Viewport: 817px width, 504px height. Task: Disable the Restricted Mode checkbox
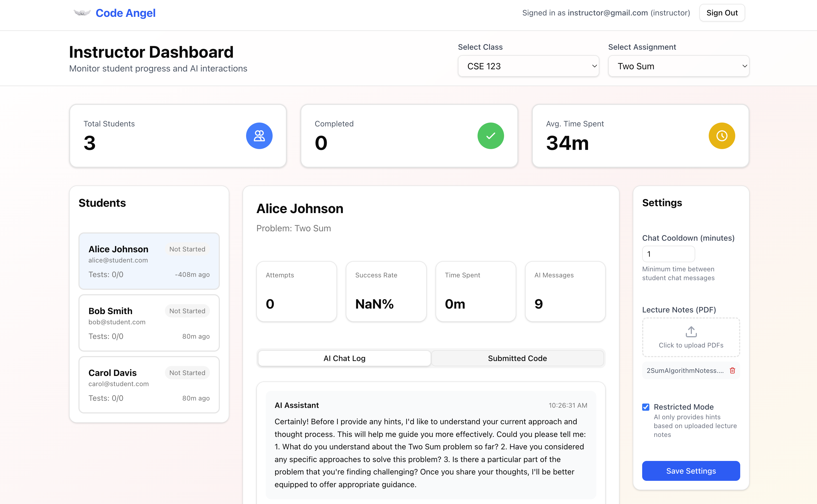(x=646, y=407)
